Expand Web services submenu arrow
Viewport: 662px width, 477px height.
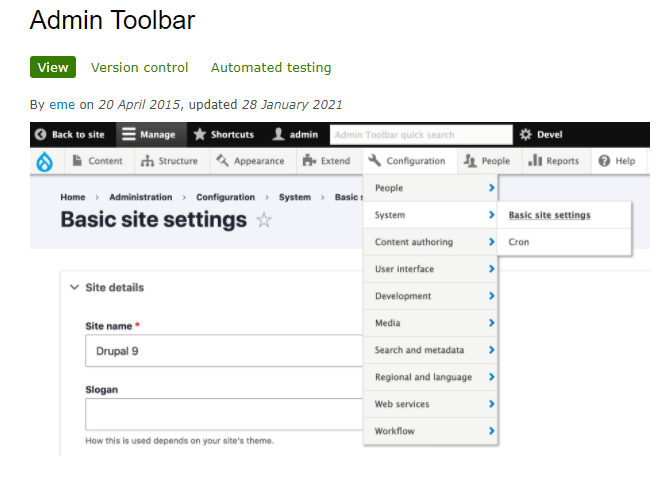pyautogui.click(x=491, y=404)
